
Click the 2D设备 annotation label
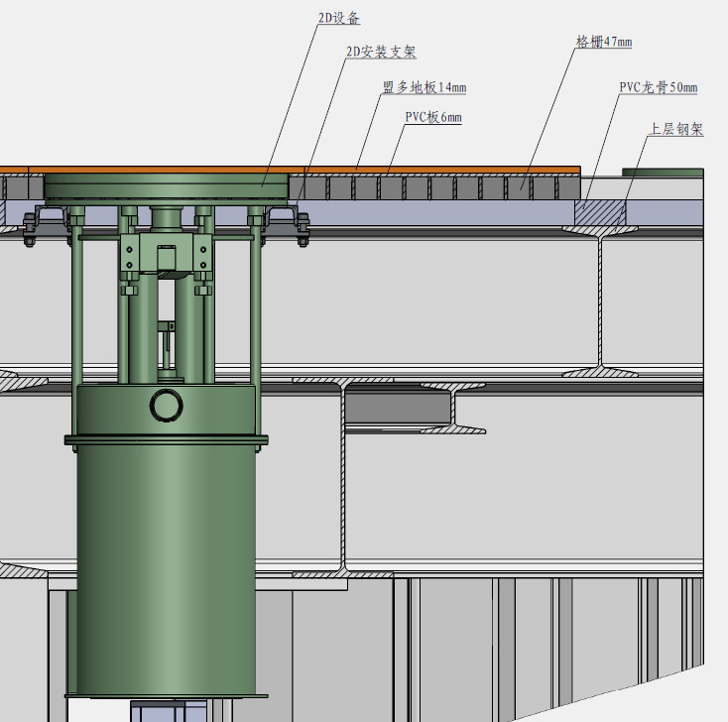click(x=338, y=19)
